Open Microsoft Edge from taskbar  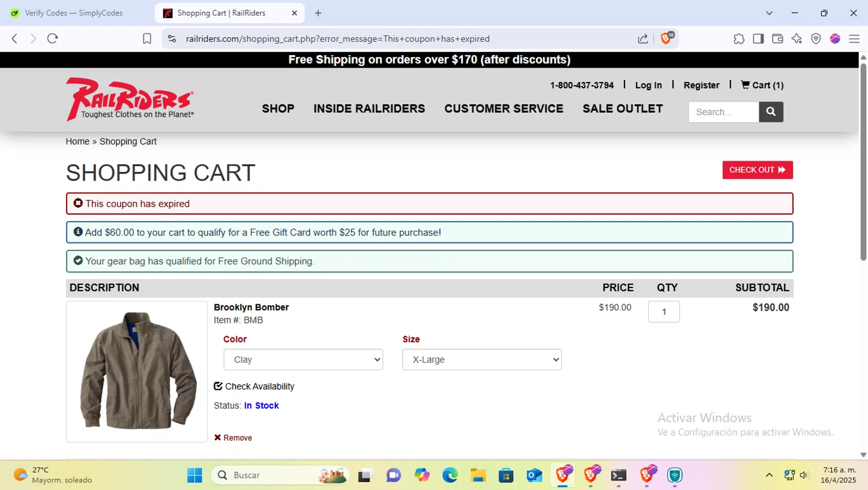pyautogui.click(x=450, y=475)
